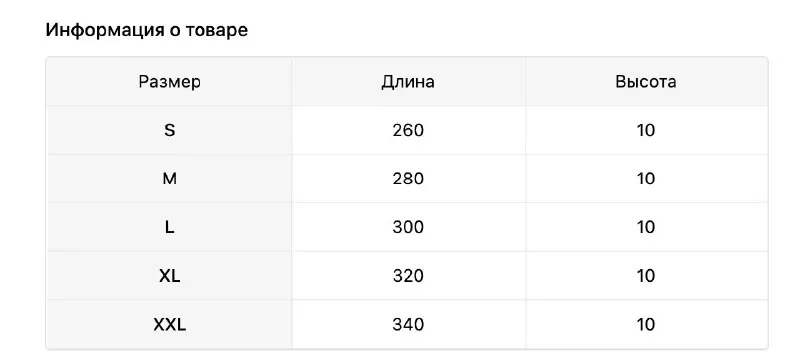The height and width of the screenshot is (363, 800).
Task: Select size XL row label
Action: pyautogui.click(x=170, y=276)
